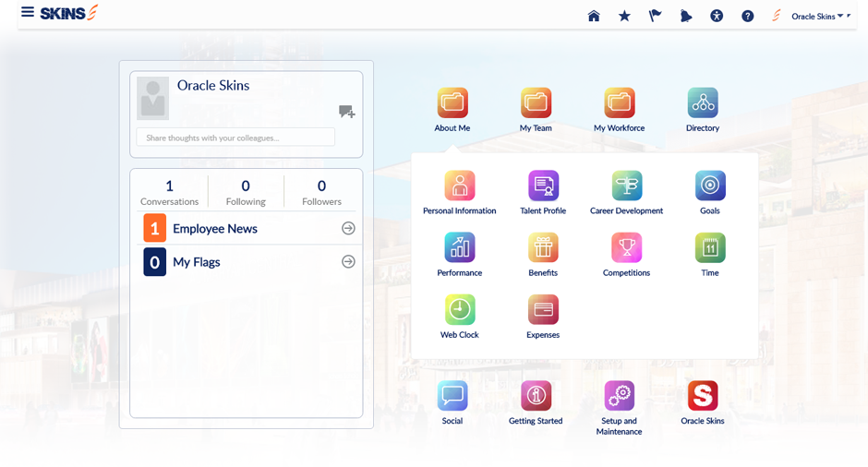The width and height of the screenshot is (868, 467).
Task: Open the Expenses app
Action: click(x=543, y=310)
